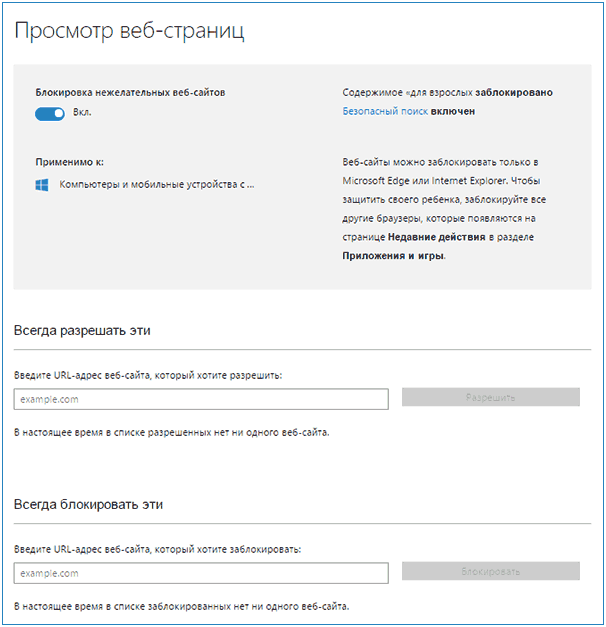Open the Безопасный поиск link
Screen dimensions: 606x627
tap(386, 112)
